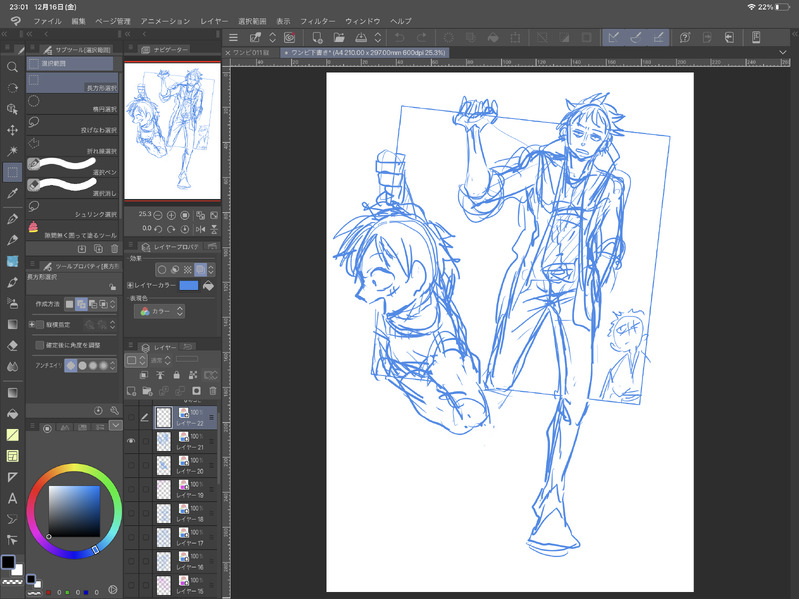Select レイヤー 19 thumbnail in layer list
This screenshot has height=599, width=799.
(x=165, y=490)
